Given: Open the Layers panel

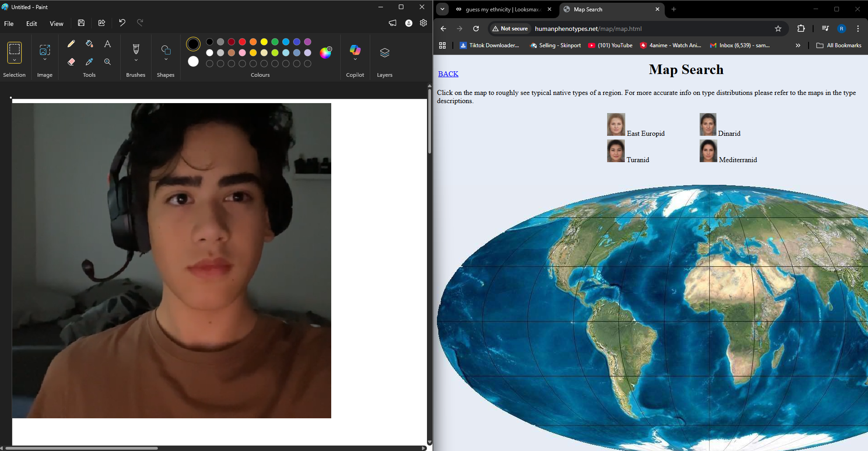Looking at the screenshot, I should coord(384,53).
